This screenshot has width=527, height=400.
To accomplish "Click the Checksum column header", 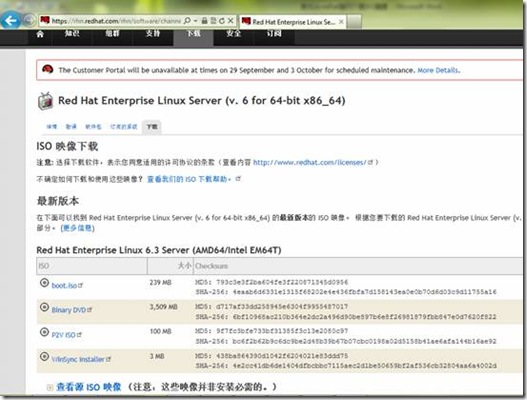I will coord(358,266).
